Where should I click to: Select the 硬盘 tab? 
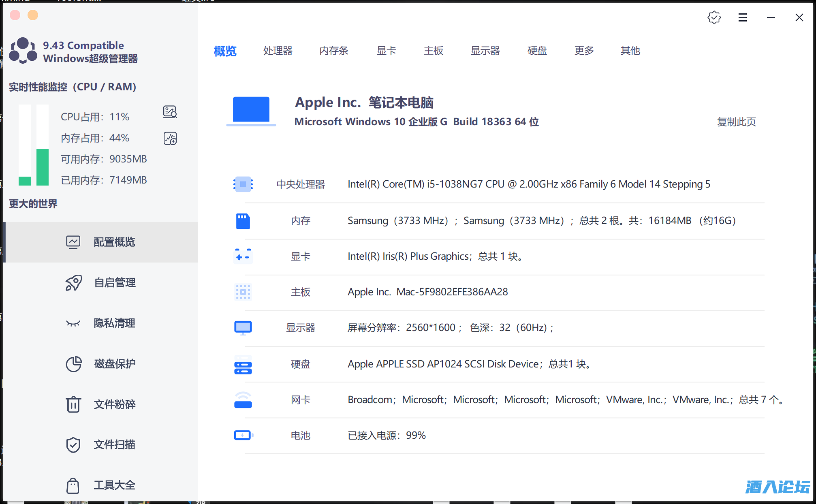click(x=537, y=51)
